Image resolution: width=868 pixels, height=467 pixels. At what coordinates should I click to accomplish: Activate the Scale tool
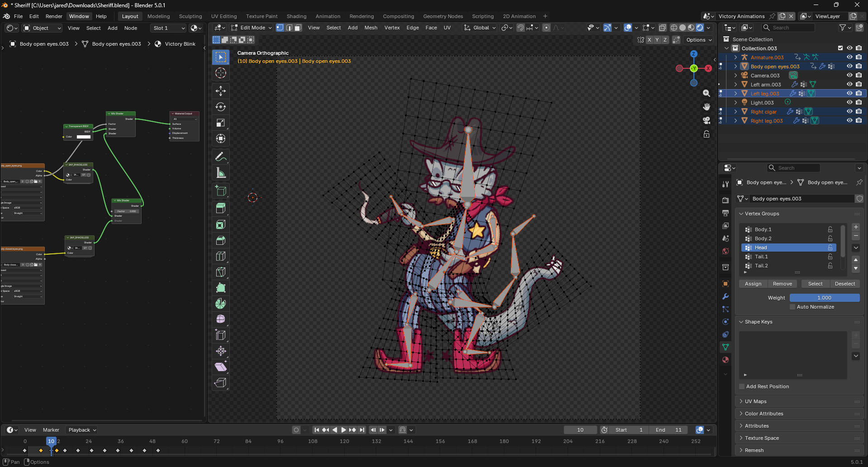(221, 123)
